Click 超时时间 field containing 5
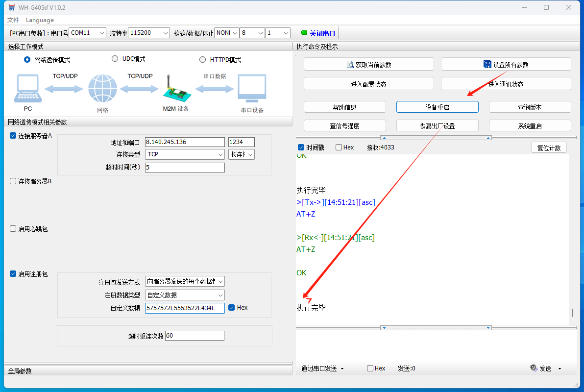Viewport: 584px width, 392px height. (x=185, y=167)
